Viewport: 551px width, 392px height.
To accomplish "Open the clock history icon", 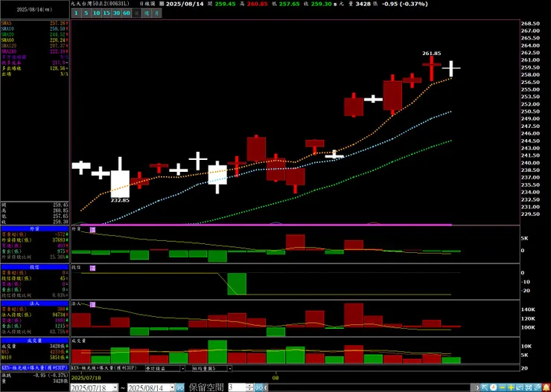I will (x=494, y=388).
